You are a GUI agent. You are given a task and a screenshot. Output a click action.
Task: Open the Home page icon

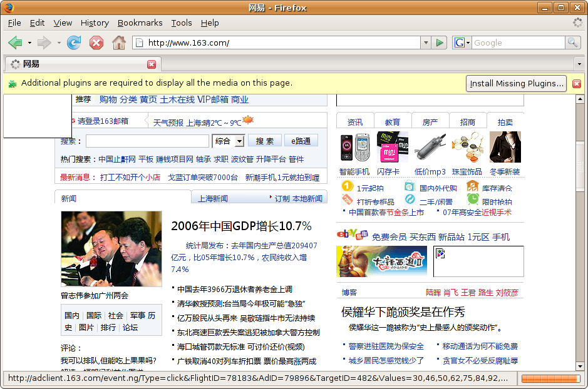(x=119, y=43)
